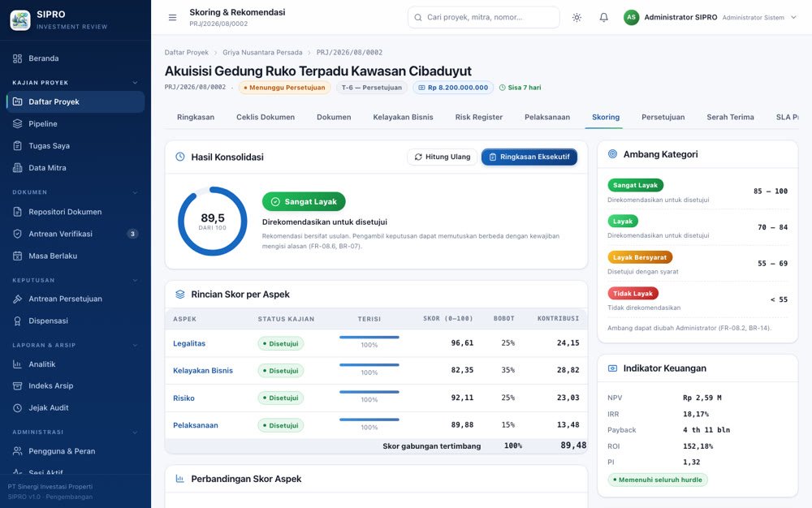
Task: Open Ringkasan Eksekutif
Action: pyautogui.click(x=529, y=157)
